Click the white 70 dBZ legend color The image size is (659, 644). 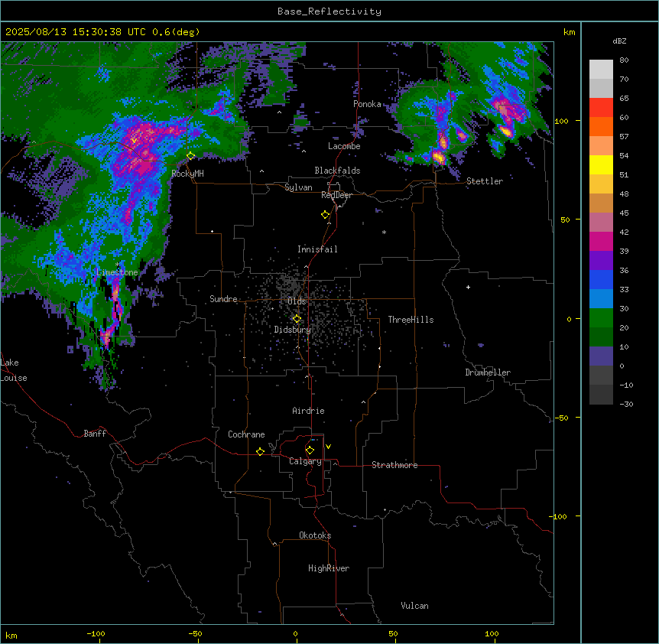pyautogui.click(x=601, y=70)
